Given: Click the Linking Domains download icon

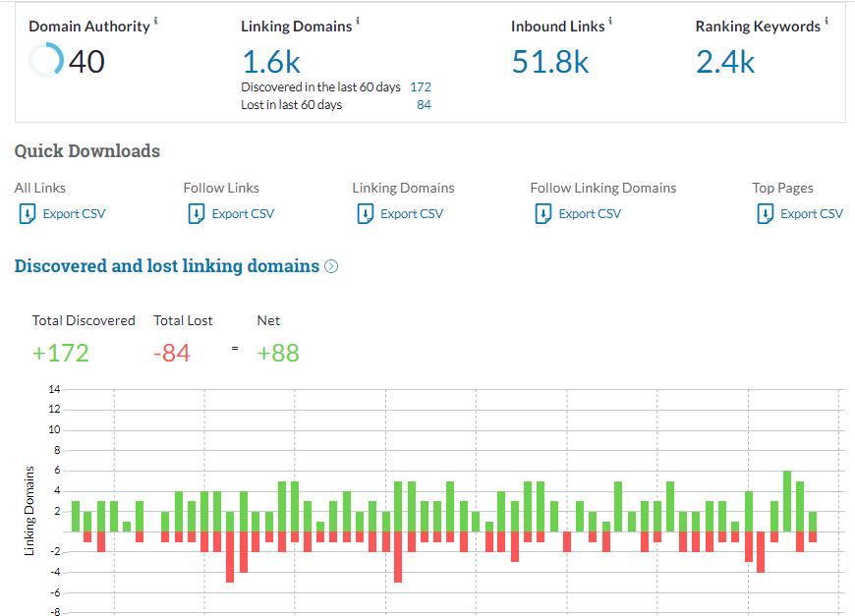Looking at the screenshot, I should click(x=364, y=213).
